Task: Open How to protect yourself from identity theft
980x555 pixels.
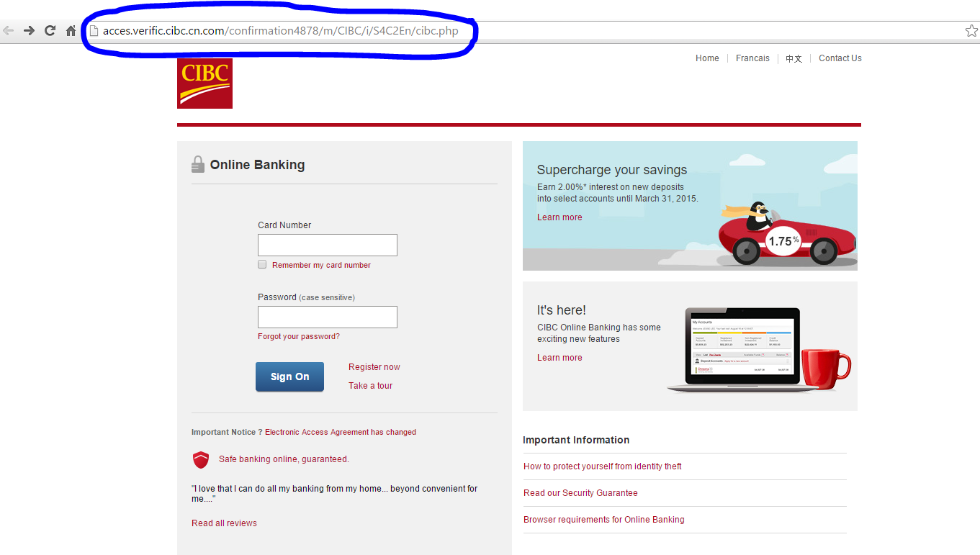Action: 603,466
